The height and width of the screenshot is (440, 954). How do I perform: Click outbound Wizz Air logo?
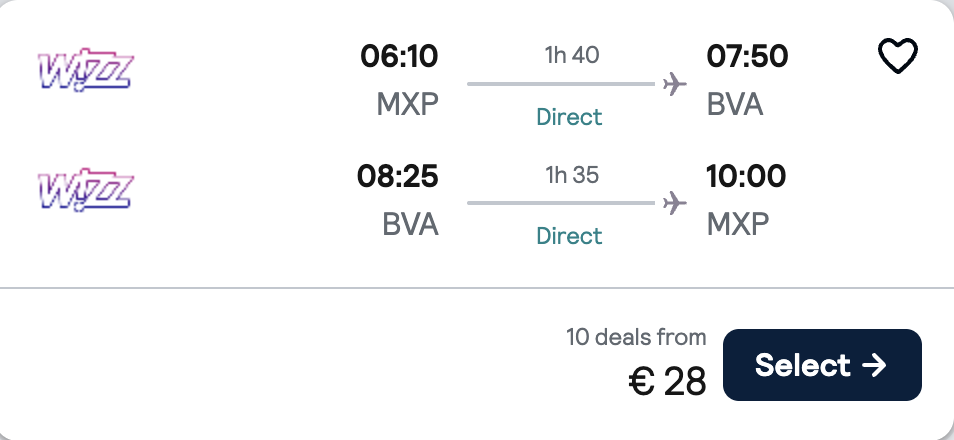(85, 71)
